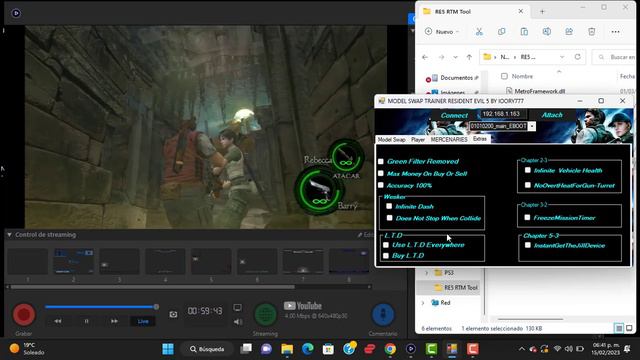Open a new File Explorer tab

(542, 11)
